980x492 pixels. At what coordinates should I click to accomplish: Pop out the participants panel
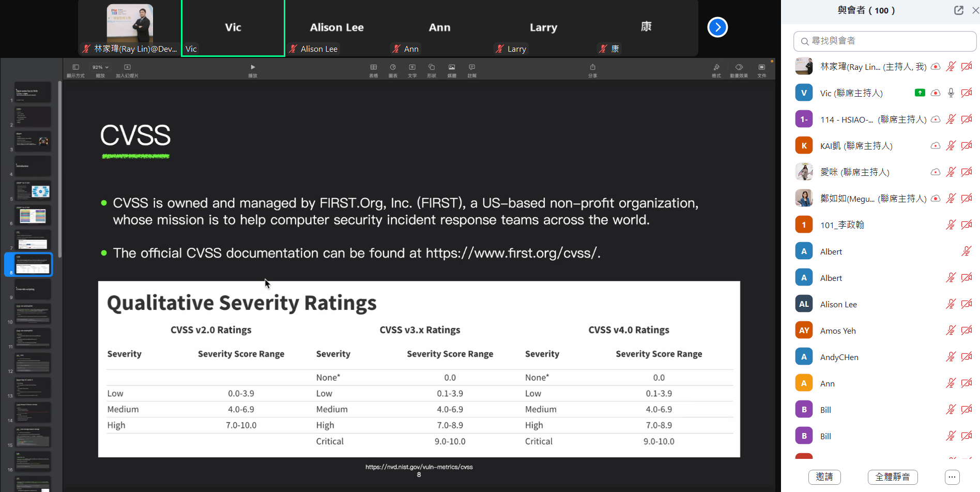click(958, 10)
